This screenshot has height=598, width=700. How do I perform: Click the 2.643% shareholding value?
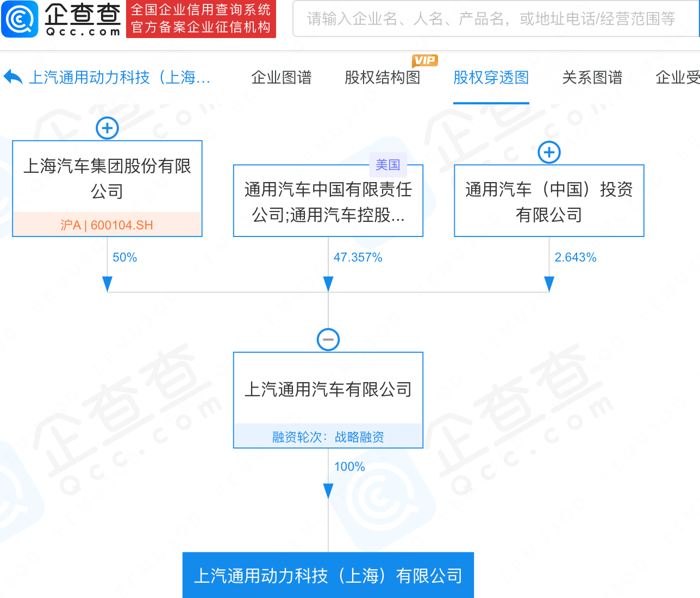pos(576,258)
